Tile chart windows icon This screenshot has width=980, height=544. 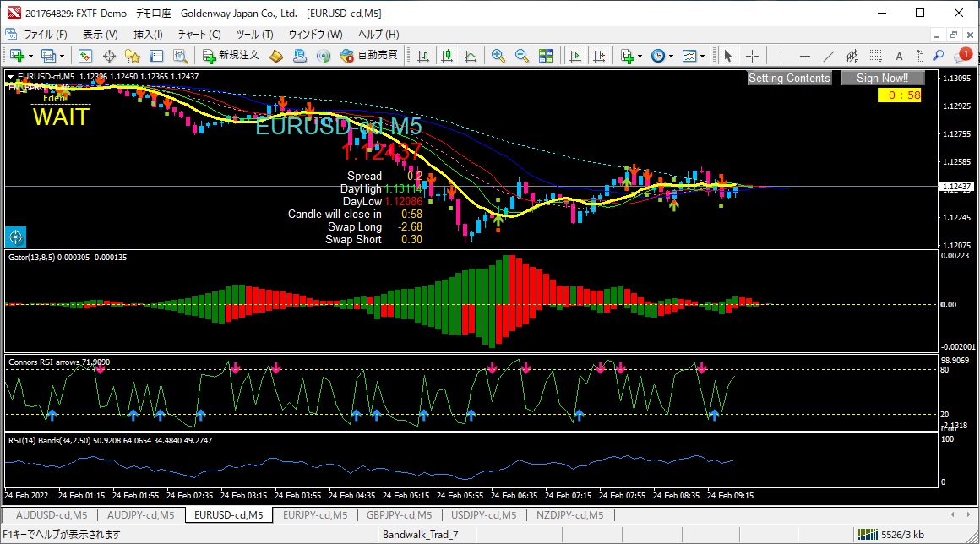pyautogui.click(x=546, y=56)
